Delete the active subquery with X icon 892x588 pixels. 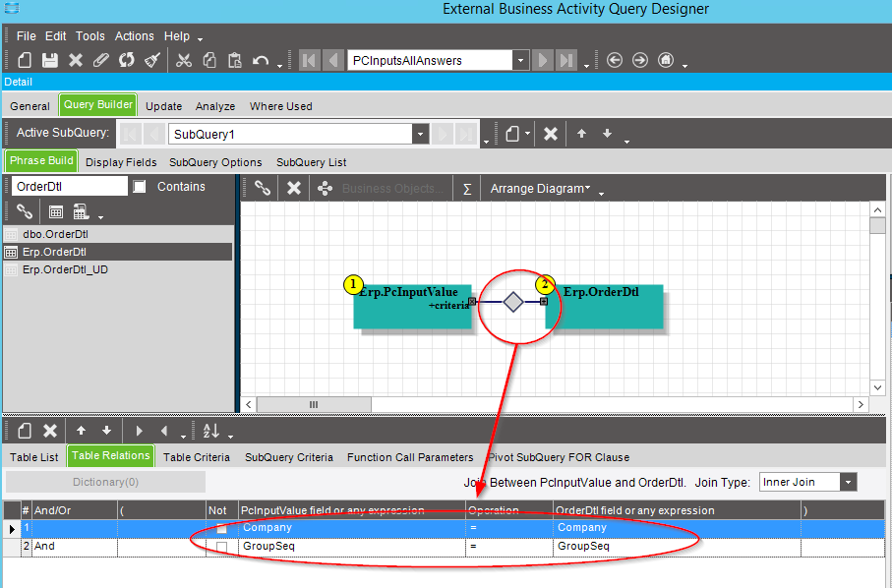(x=551, y=134)
